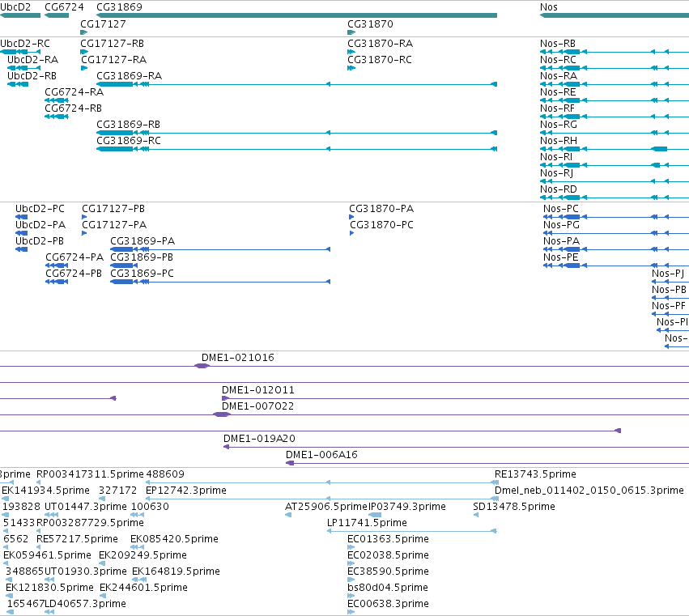The width and height of the screenshot is (689, 616).
Task: Select the CG31869 gene label
Action: (119, 7)
